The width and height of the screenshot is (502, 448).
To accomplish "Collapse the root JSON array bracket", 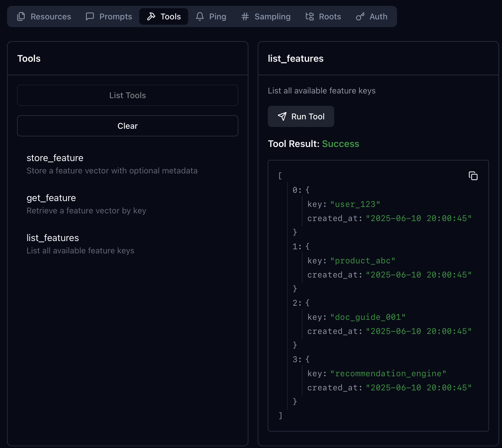I will (x=280, y=176).
